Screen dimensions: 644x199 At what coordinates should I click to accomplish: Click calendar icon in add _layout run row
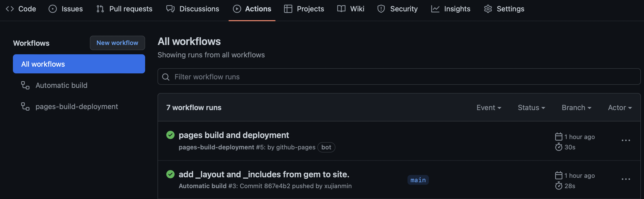click(x=559, y=175)
